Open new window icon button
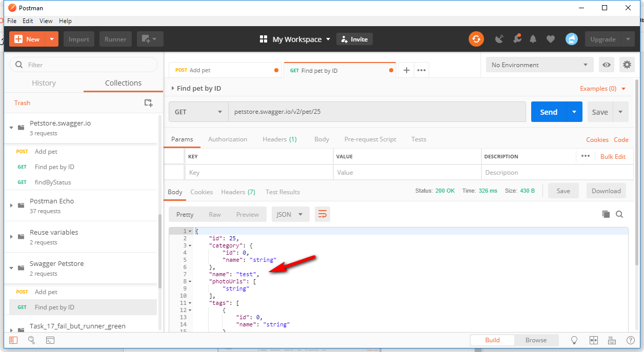Image resolution: width=644 pixels, height=352 pixels. tap(150, 39)
